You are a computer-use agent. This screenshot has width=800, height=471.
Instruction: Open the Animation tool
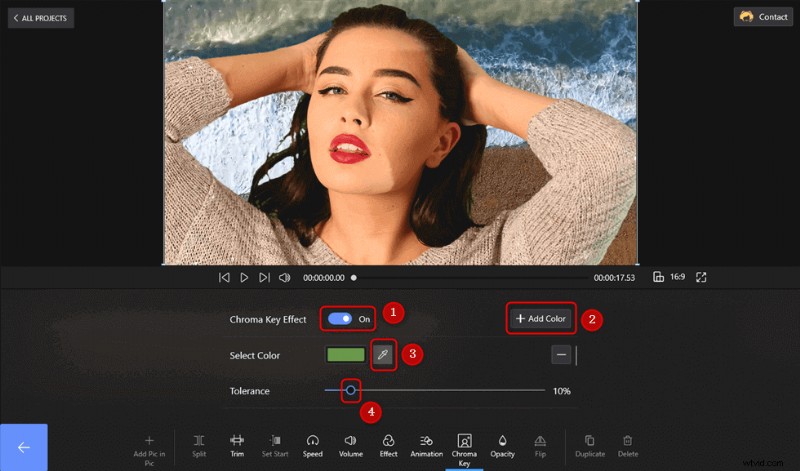[427, 446]
